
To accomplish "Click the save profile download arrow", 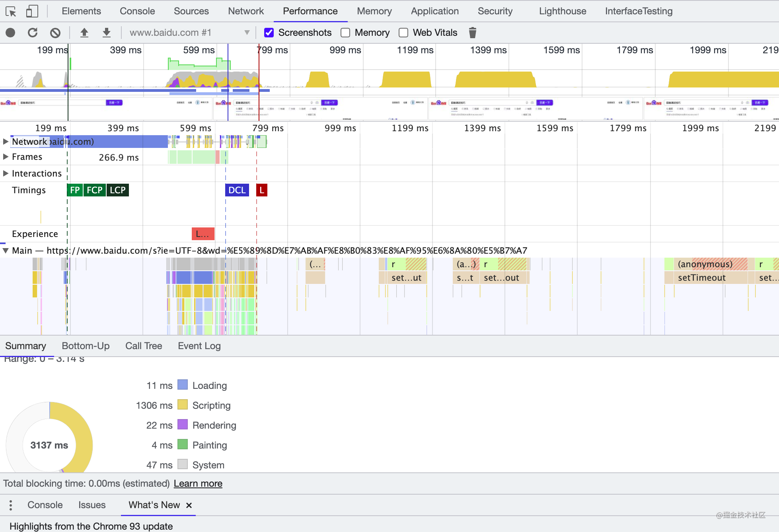I will point(106,33).
